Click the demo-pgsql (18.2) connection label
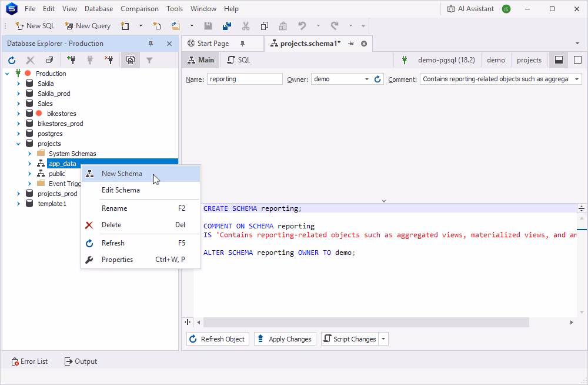Screen dimensions: 588x385 (446, 60)
